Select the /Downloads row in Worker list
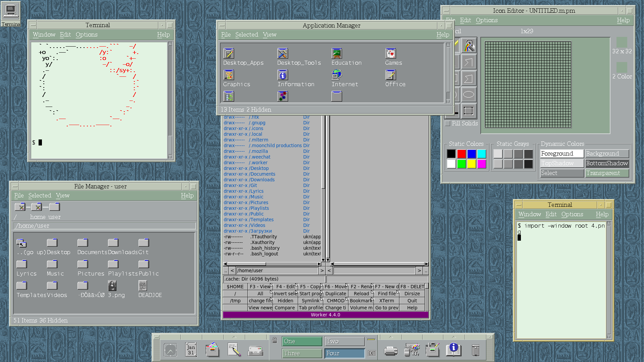 272,180
